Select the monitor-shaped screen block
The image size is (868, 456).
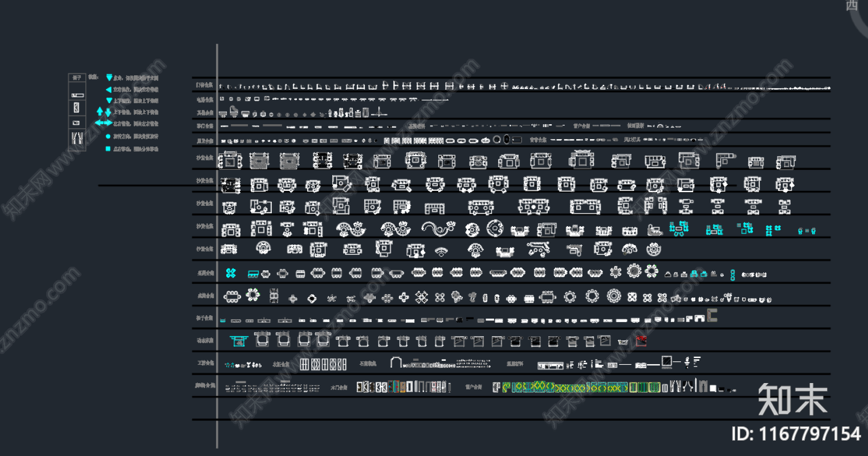pyautogui.click(x=667, y=363)
